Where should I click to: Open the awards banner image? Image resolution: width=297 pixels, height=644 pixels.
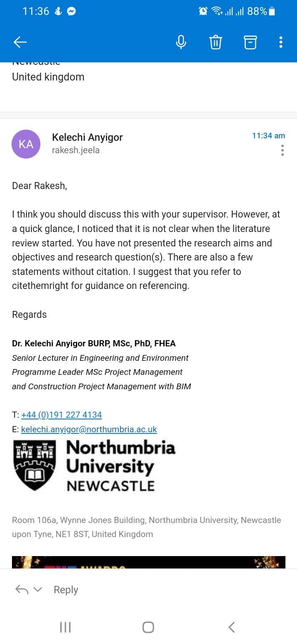click(x=148, y=562)
